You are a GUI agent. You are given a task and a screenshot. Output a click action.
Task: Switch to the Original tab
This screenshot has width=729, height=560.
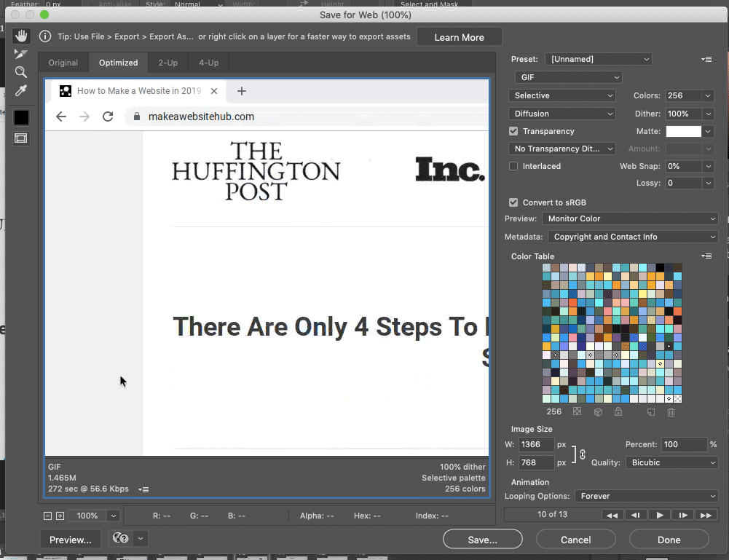(63, 63)
